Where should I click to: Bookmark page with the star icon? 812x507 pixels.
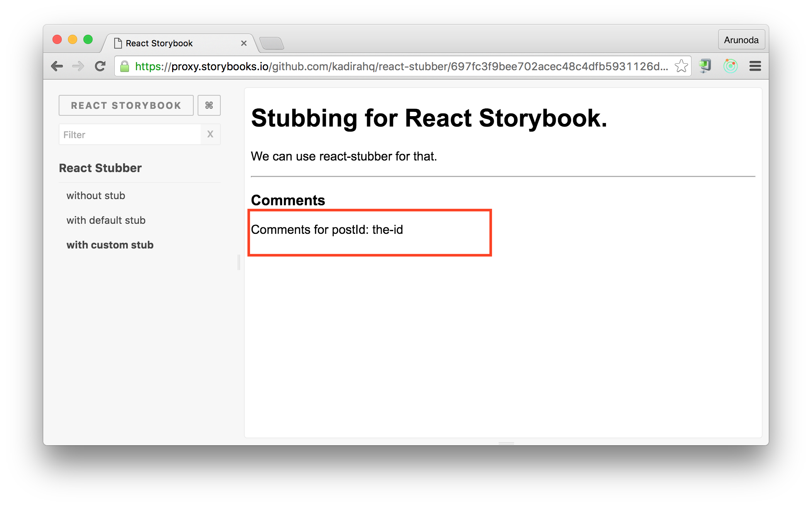click(x=681, y=66)
